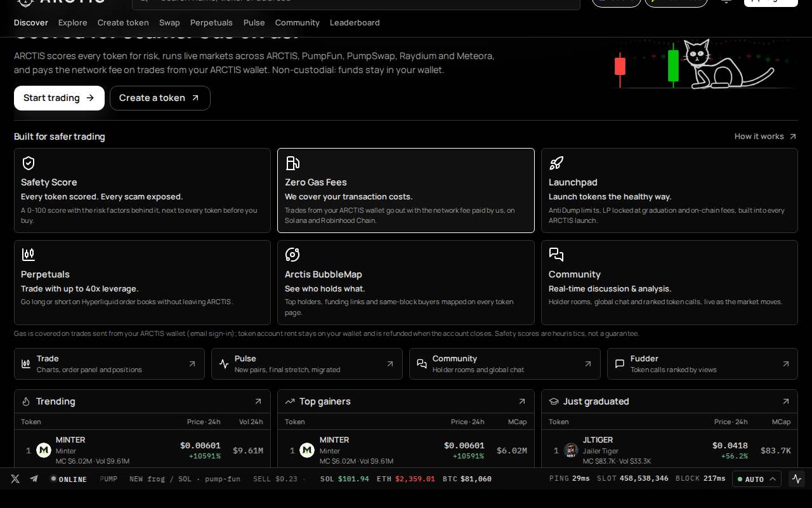Open the Pulse nav tab
This screenshot has width=812, height=508.
click(x=254, y=22)
